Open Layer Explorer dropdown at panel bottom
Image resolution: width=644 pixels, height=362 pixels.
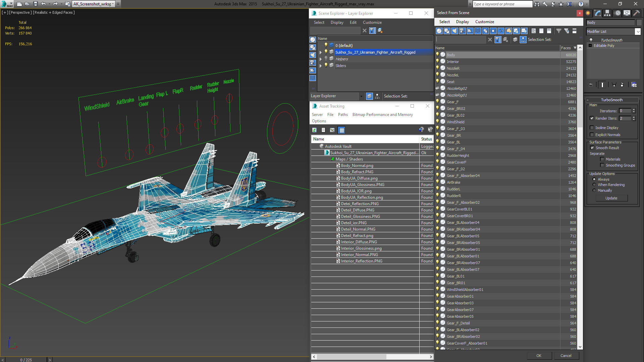[x=361, y=96]
